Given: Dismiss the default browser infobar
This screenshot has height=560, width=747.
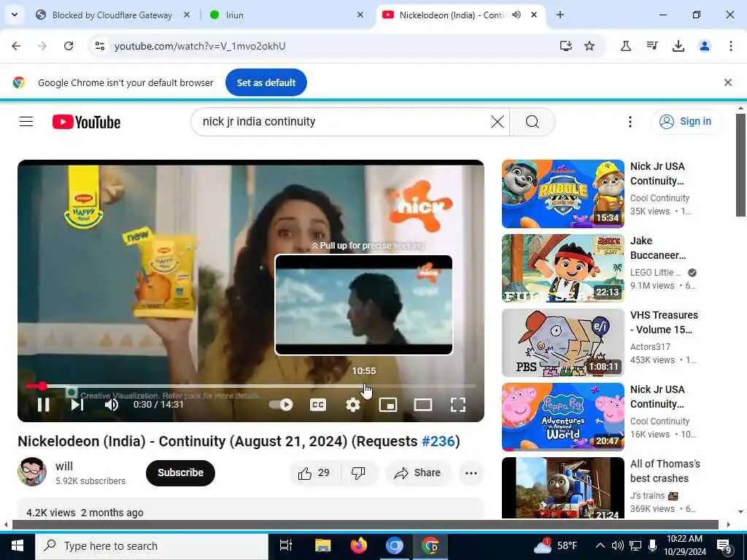Looking at the screenshot, I should point(727,82).
